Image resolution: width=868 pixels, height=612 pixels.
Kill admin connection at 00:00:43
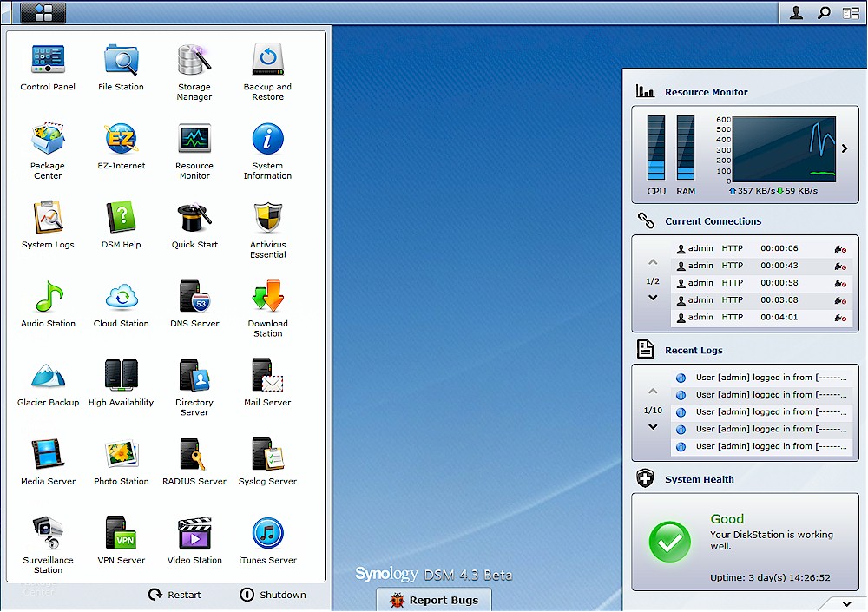(x=840, y=267)
